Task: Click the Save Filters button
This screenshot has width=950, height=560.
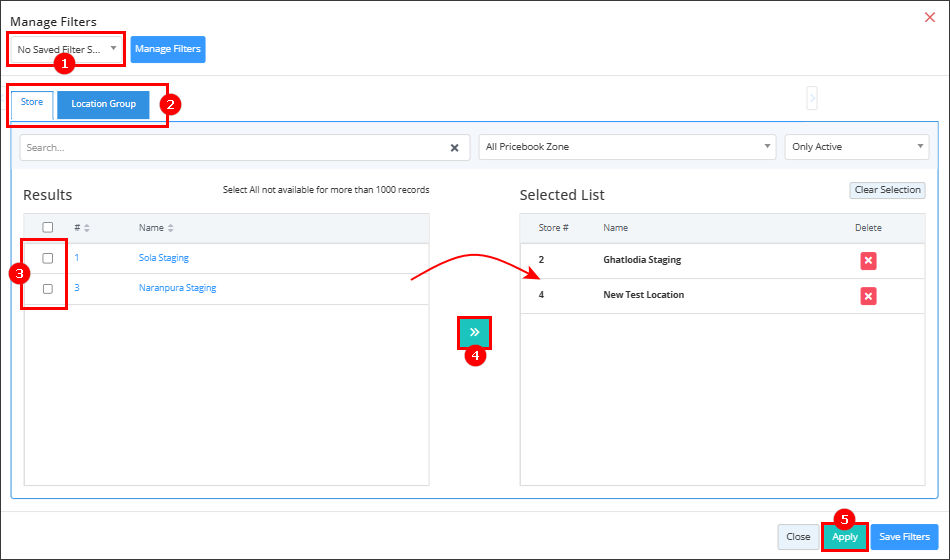Action: click(905, 537)
